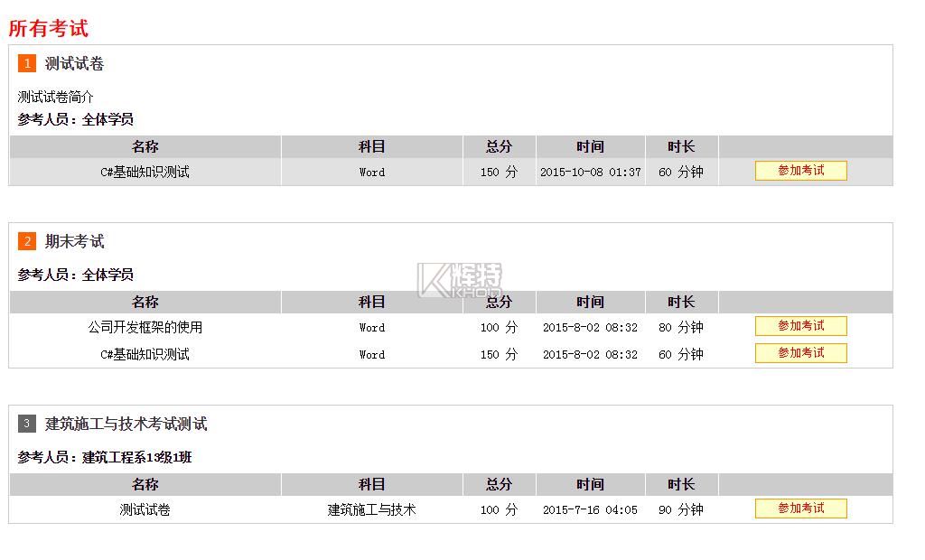Open the 期末考试 section title

point(75,241)
